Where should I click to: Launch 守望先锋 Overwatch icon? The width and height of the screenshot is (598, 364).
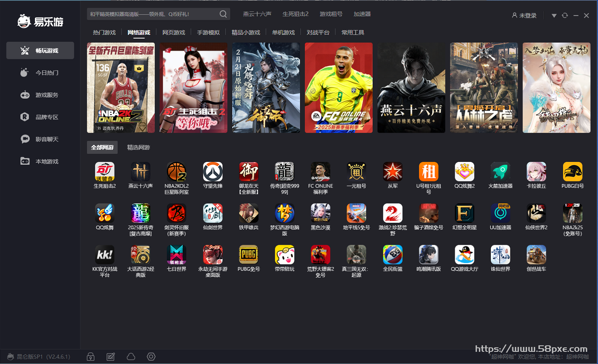tap(213, 172)
